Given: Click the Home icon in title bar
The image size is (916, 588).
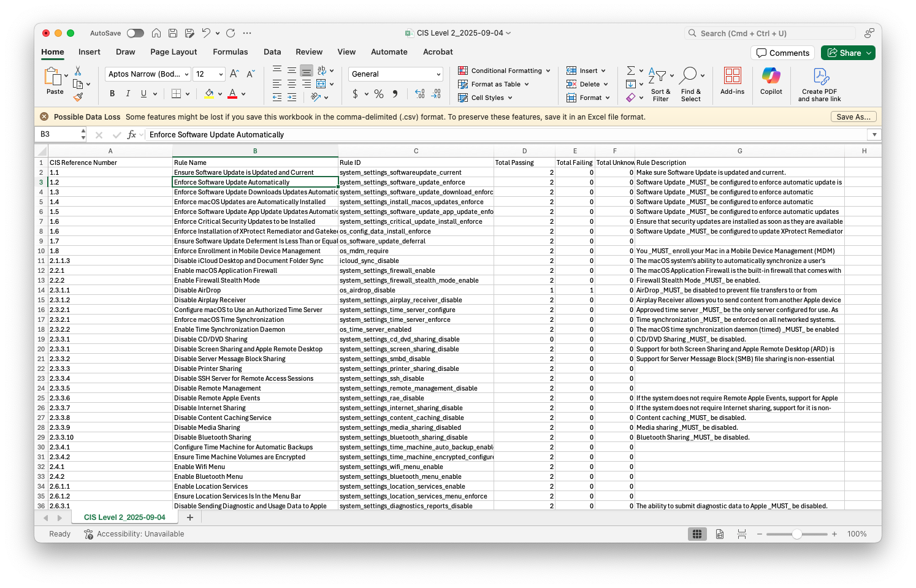Looking at the screenshot, I should (156, 33).
